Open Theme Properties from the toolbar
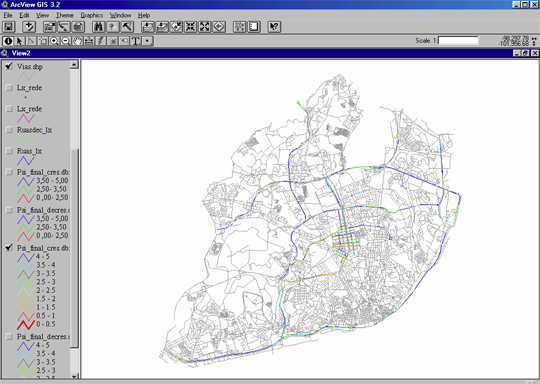The width and height of the screenshot is (540, 384). pyautogui.click(x=50, y=27)
